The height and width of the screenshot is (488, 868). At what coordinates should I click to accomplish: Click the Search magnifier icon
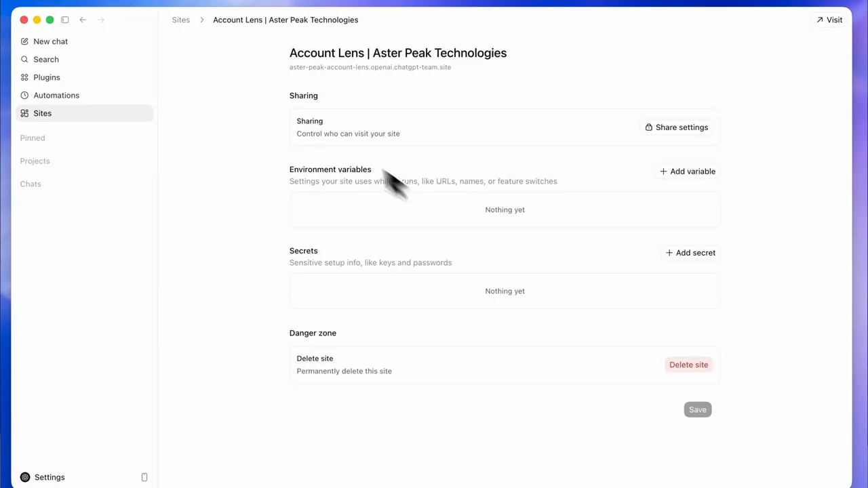tap(24, 60)
